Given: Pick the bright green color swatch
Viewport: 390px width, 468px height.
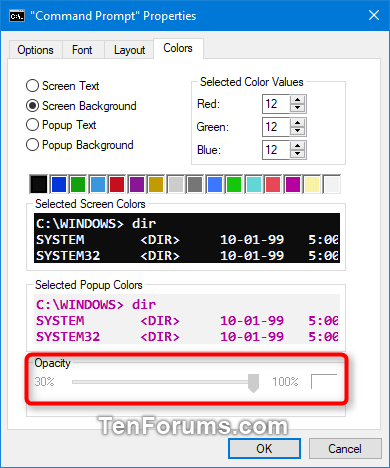Looking at the screenshot, I should click(x=234, y=184).
